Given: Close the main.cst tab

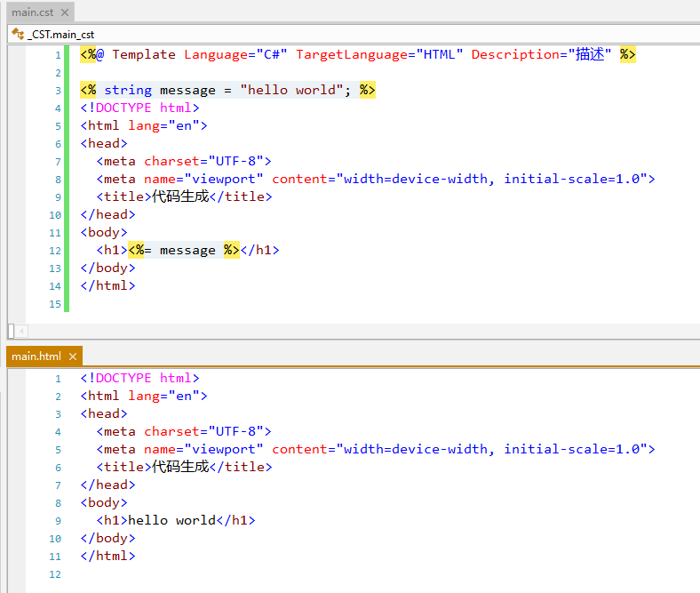Looking at the screenshot, I should pyautogui.click(x=65, y=12).
